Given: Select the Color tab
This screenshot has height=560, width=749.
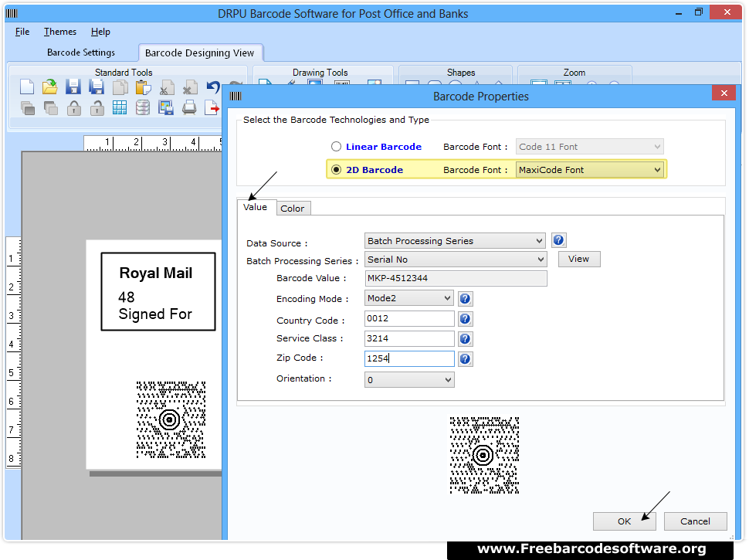Looking at the screenshot, I should [x=293, y=209].
